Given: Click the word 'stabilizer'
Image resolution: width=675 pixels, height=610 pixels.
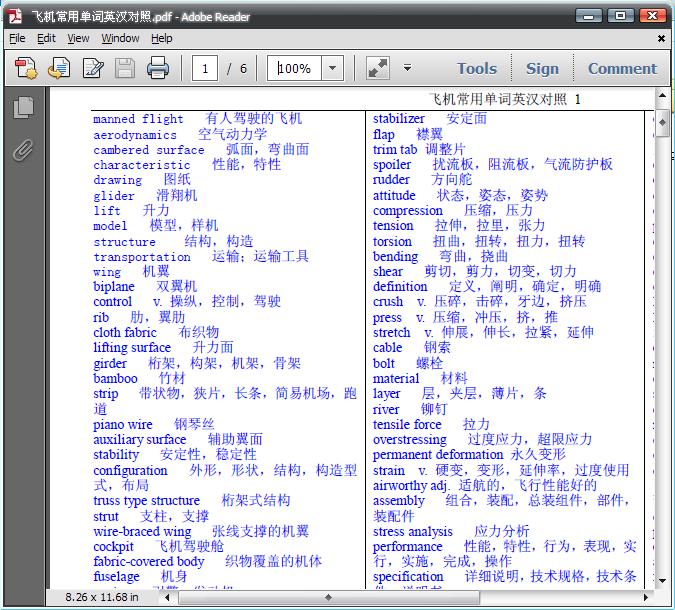Looking at the screenshot, I should pyautogui.click(x=399, y=118).
